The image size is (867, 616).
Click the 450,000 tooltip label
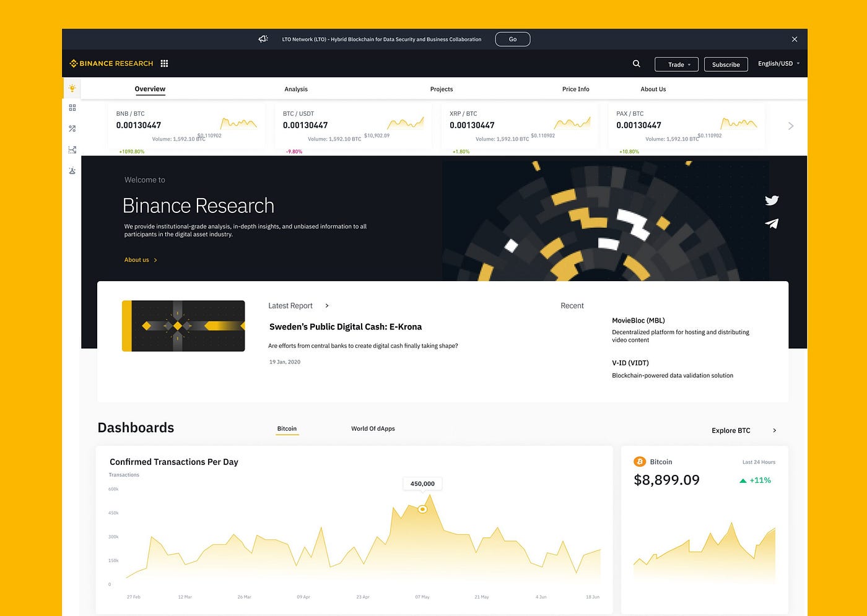coord(422,484)
